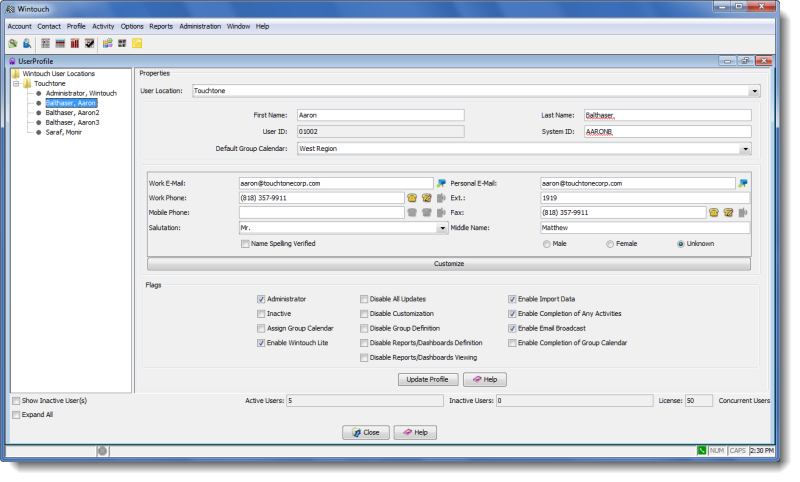The height and width of the screenshot is (482, 800).
Task: Open the Account menu
Action: (19, 27)
